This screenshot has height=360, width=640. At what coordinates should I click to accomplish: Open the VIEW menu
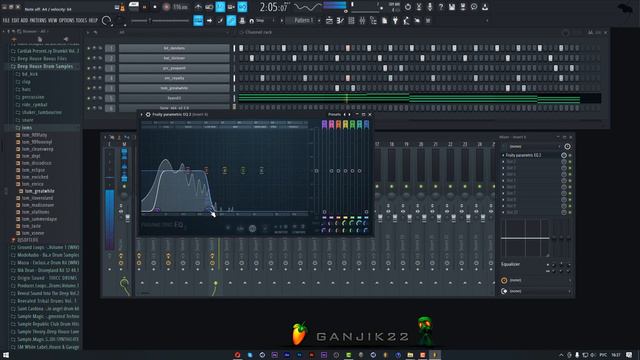53,20
